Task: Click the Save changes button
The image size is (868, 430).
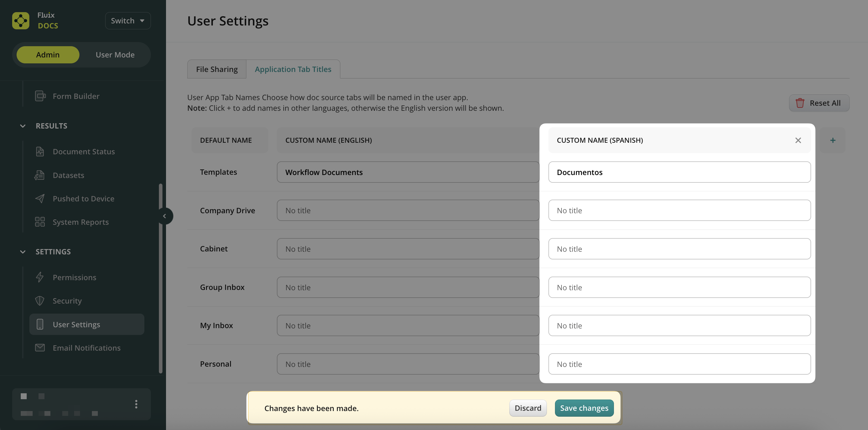Action: pos(584,408)
